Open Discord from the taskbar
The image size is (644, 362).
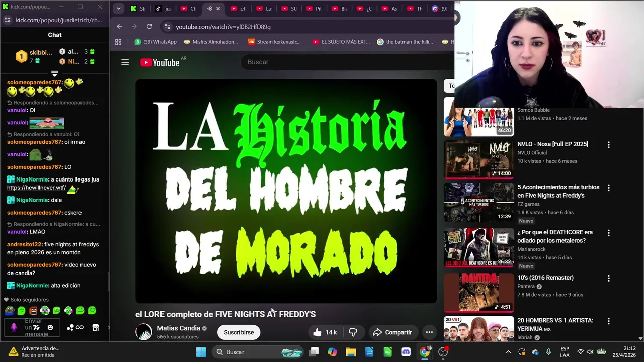[406, 352]
